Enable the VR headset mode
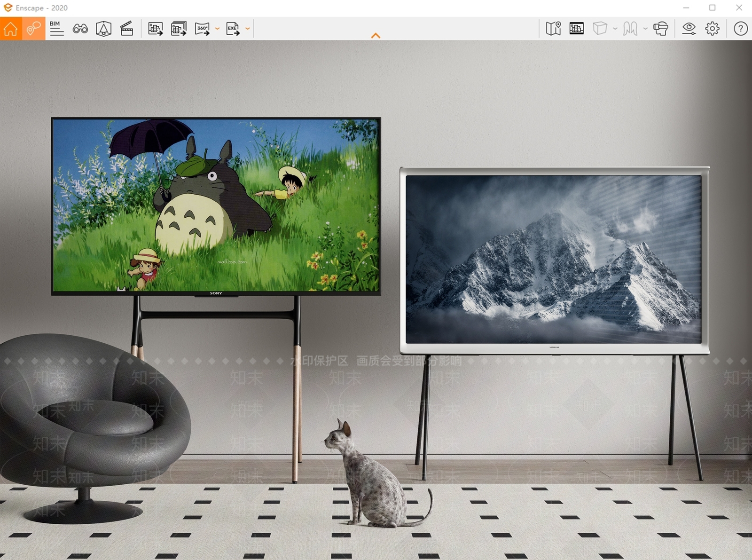The width and height of the screenshot is (752, 560). 661,29
